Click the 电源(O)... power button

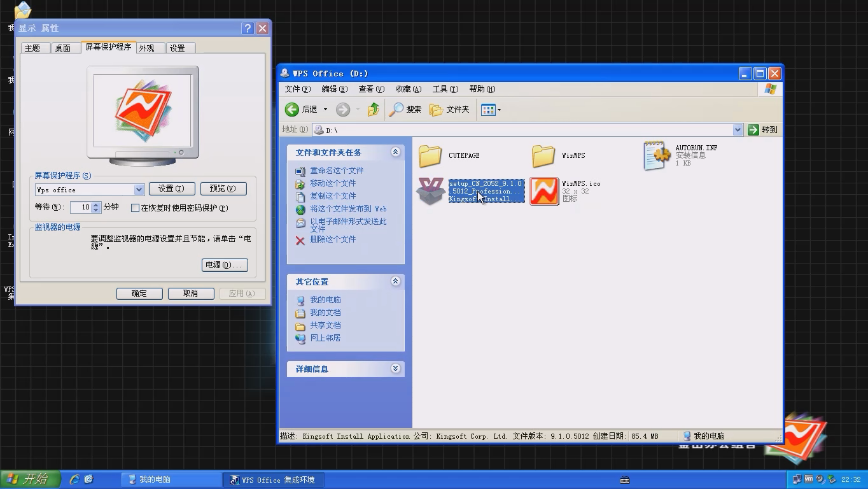point(225,265)
